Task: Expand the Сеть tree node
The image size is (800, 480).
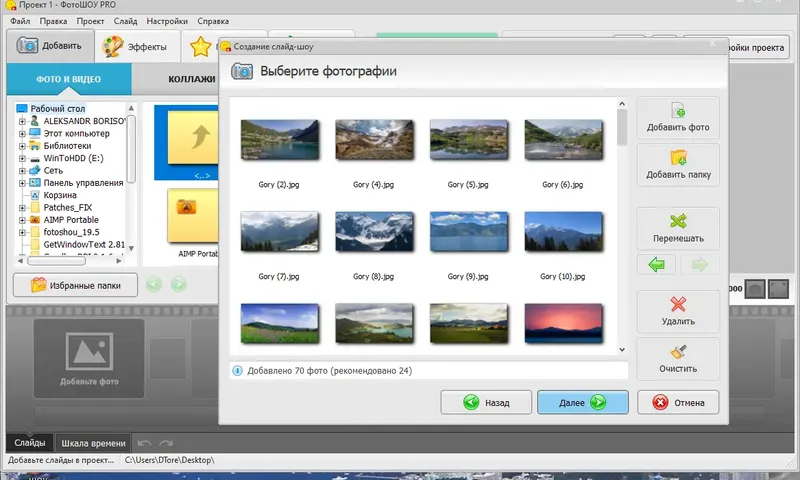Action: click(22, 171)
